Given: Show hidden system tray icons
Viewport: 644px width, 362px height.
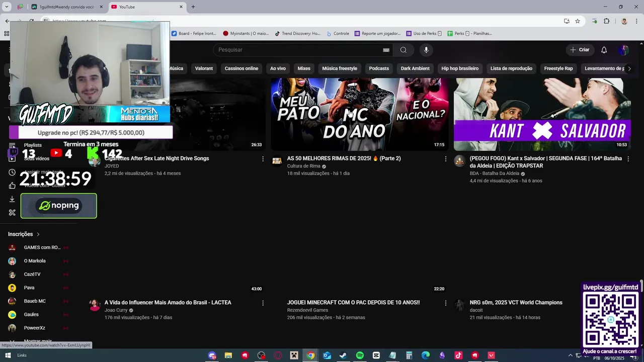Looking at the screenshot, I should click(570, 355).
